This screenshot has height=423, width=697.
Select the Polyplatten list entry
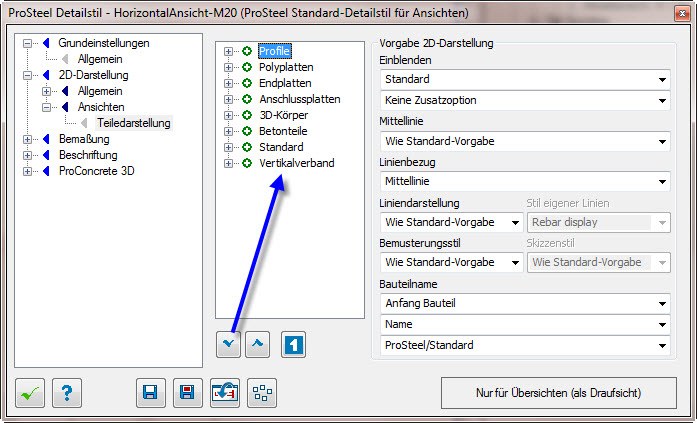click(x=286, y=67)
